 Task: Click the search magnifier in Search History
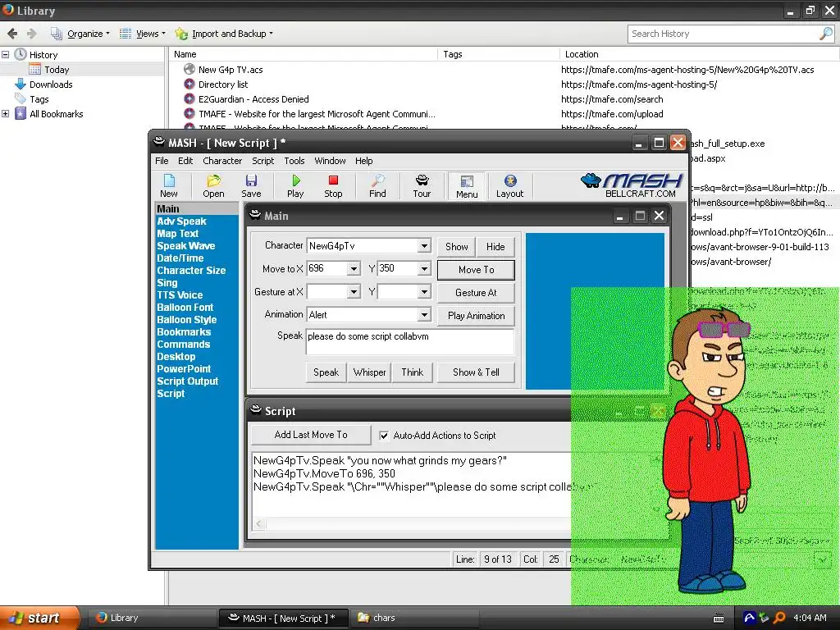tap(825, 34)
